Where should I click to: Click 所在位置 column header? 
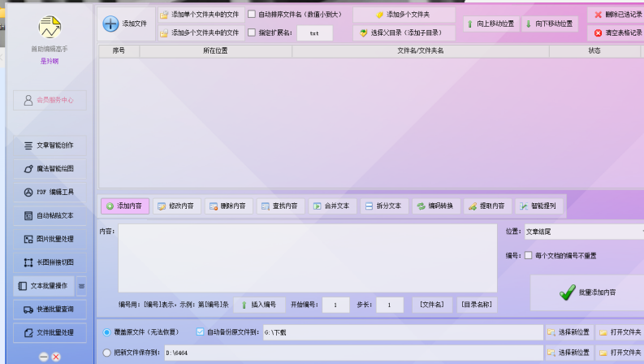pos(216,51)
